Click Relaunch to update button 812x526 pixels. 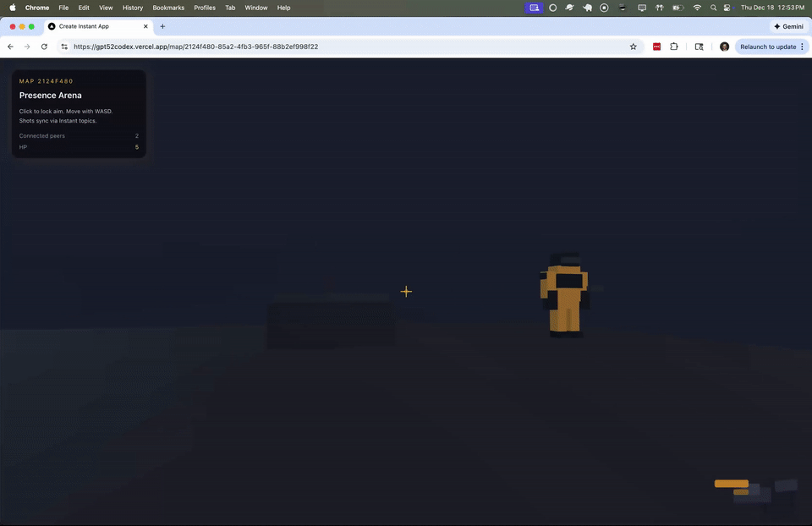768,47
